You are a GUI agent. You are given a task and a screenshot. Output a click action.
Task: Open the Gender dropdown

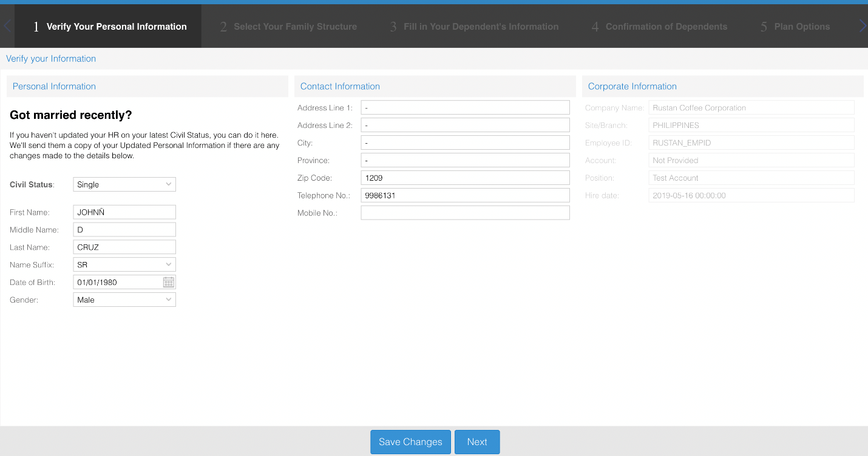coord(124,300)
